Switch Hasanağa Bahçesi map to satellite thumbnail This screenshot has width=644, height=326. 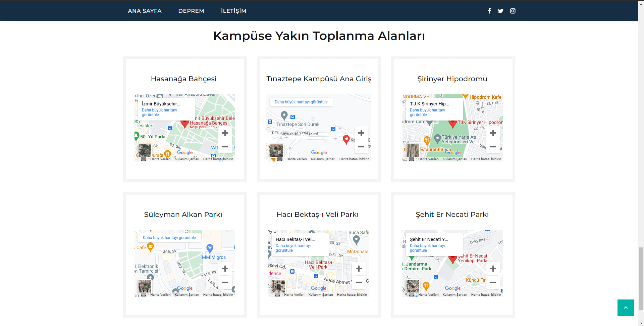tap(145, 151)
